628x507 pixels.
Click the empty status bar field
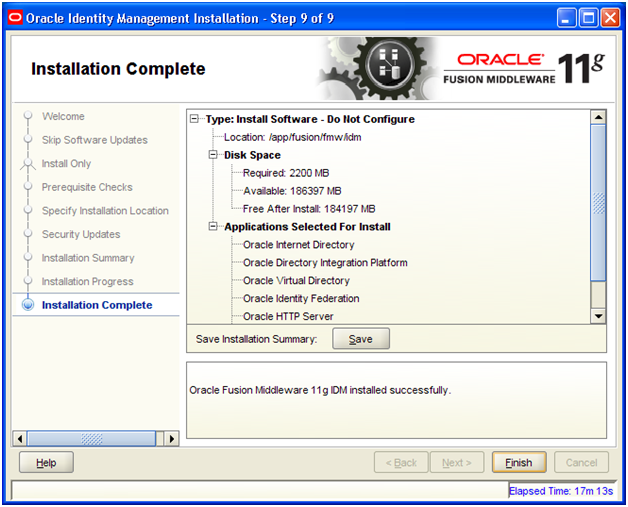[x=260, y=490]
